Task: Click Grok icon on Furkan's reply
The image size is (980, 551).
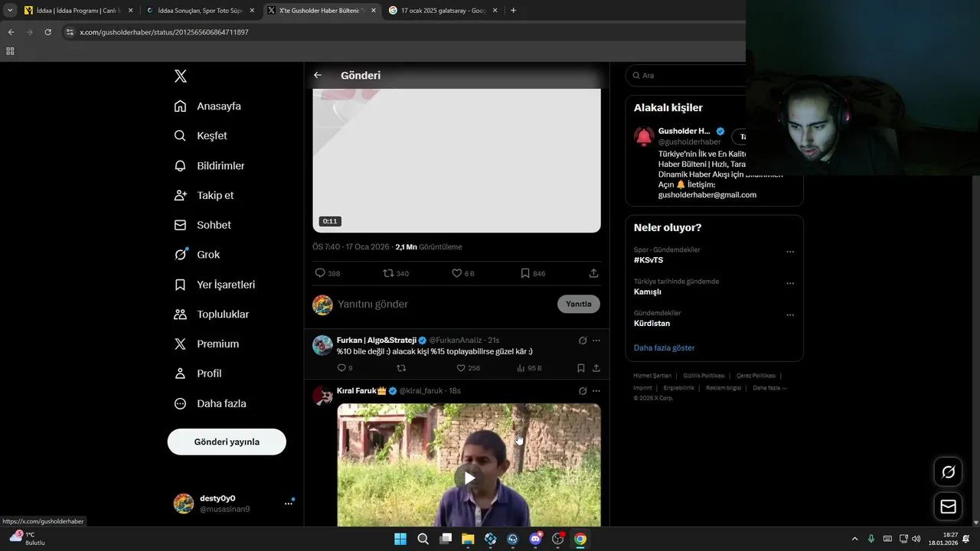Action: pyautogui.click(x=583, y=341)
